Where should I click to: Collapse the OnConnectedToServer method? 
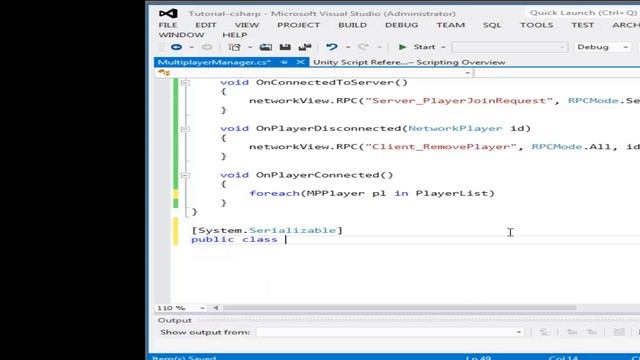[185, 83]
